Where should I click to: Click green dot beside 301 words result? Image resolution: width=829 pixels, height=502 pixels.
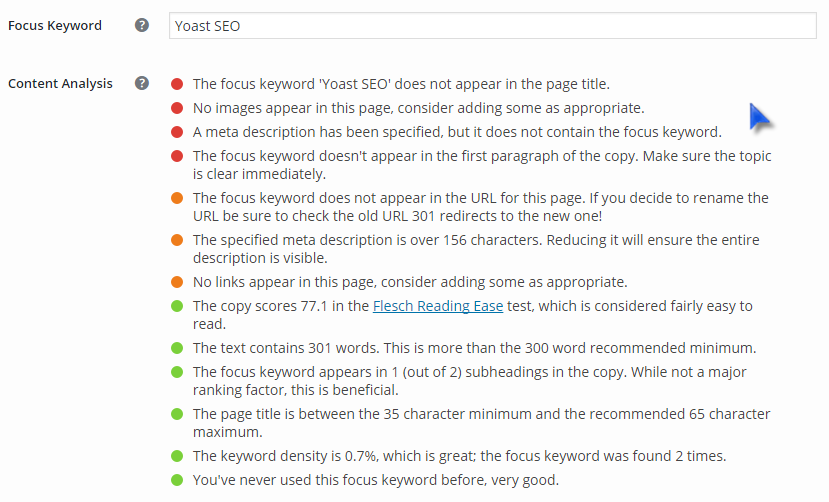[177, 348]
